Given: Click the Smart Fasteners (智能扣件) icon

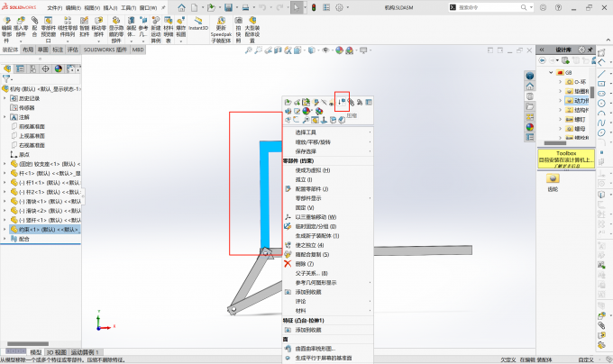Looking at the screenshot, I should coord(84,21).
